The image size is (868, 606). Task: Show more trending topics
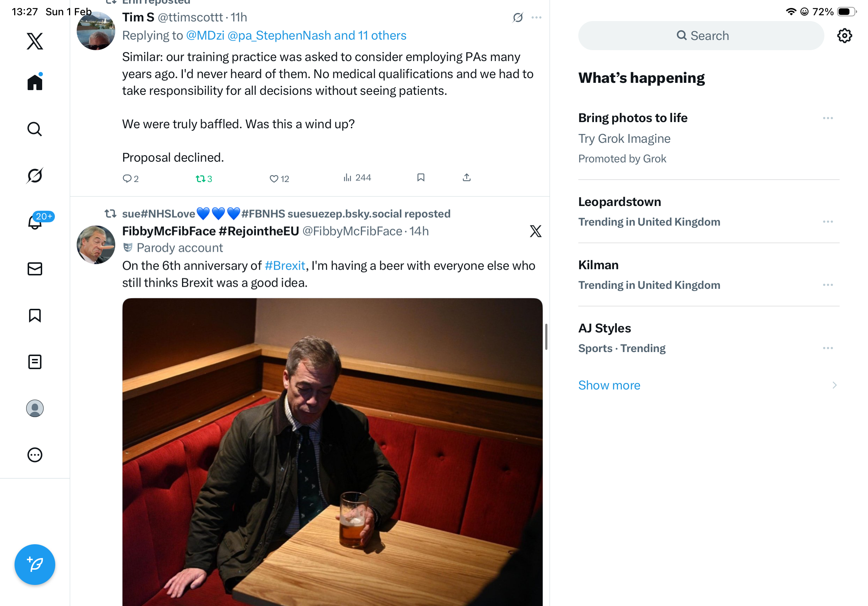click(609, 385)
